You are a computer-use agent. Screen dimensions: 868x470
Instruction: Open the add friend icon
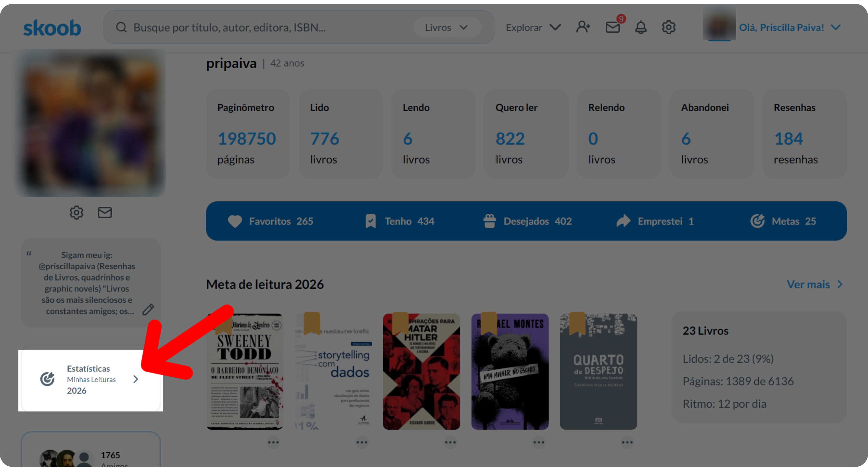click(x=583, y=27)
